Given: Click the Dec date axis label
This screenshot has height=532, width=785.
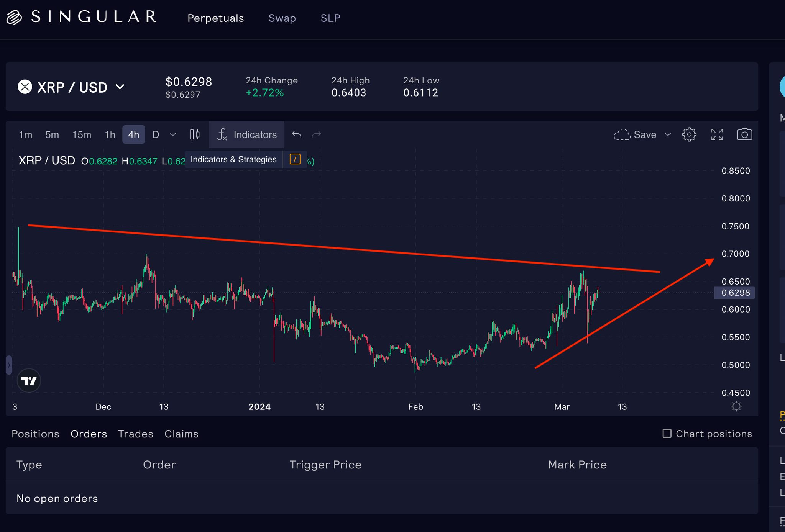Looking at the screenshot, I should click(103, 407).
